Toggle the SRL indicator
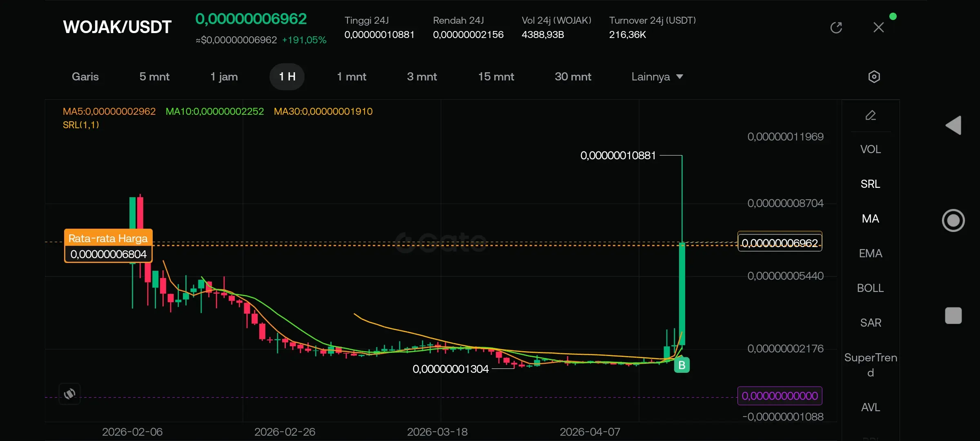 [x=870, y=184]
